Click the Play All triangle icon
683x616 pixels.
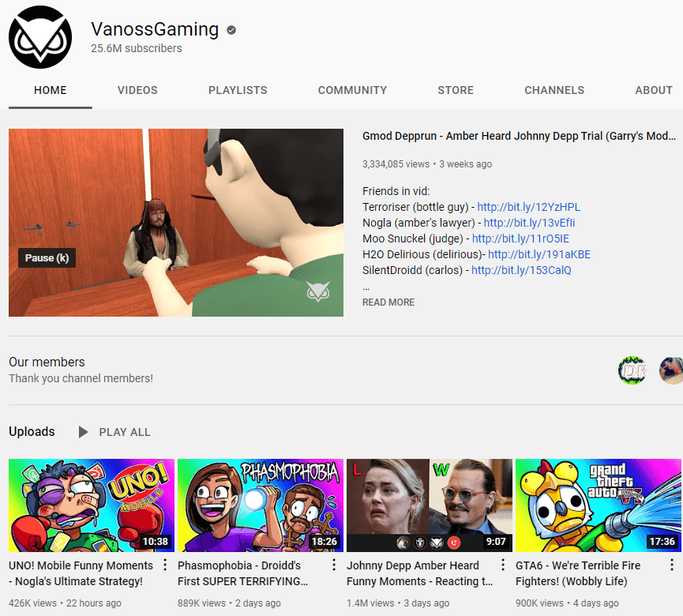tap(83, 432)
